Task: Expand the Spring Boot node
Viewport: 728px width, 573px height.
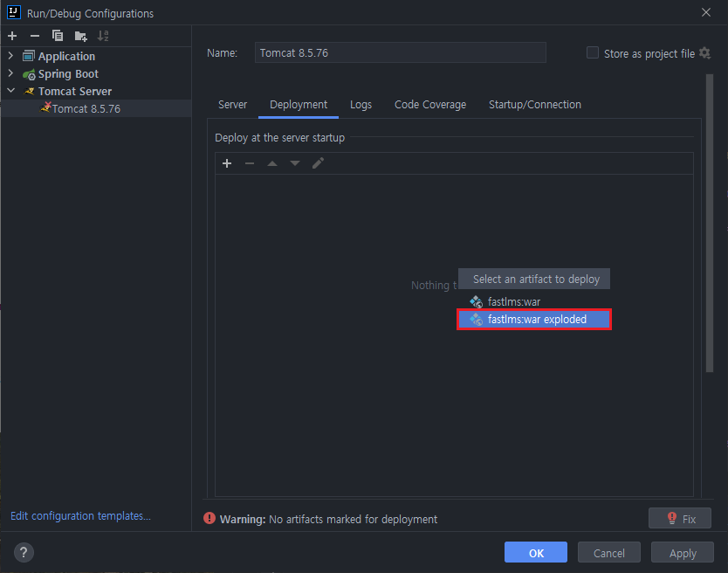Action: pyautogui.click(x=11, y=73)
